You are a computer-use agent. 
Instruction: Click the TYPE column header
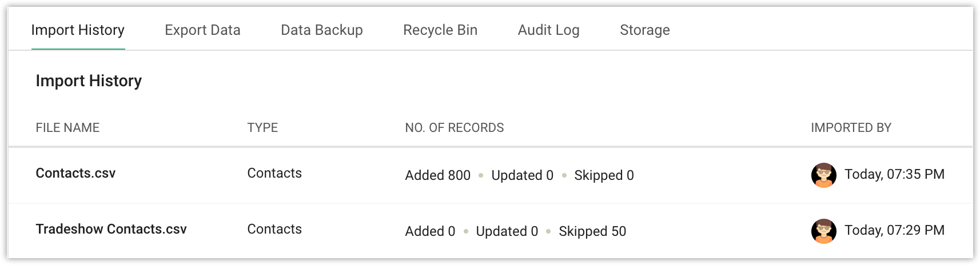262,128
